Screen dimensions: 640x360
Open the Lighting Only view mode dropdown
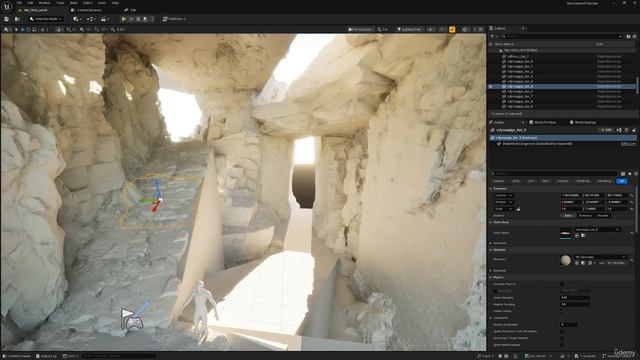[x=410, y=29]
